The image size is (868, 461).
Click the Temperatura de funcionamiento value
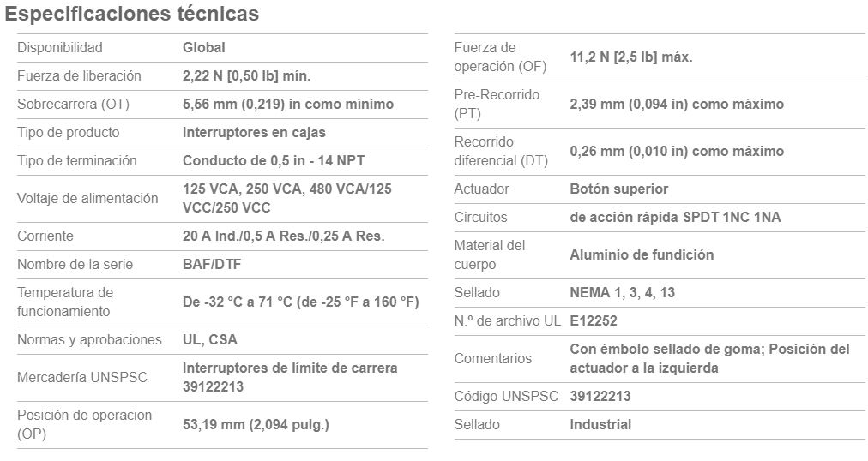point(300,302)
